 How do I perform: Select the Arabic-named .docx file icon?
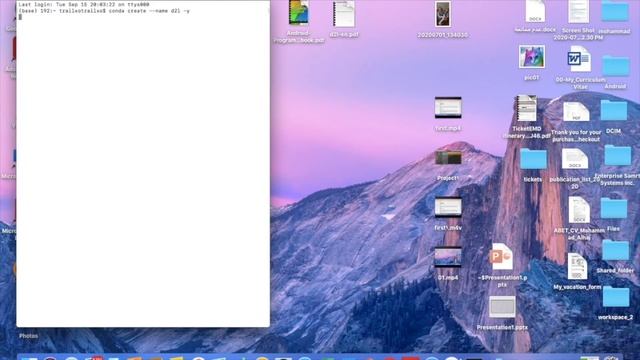[x=535, y=11]
